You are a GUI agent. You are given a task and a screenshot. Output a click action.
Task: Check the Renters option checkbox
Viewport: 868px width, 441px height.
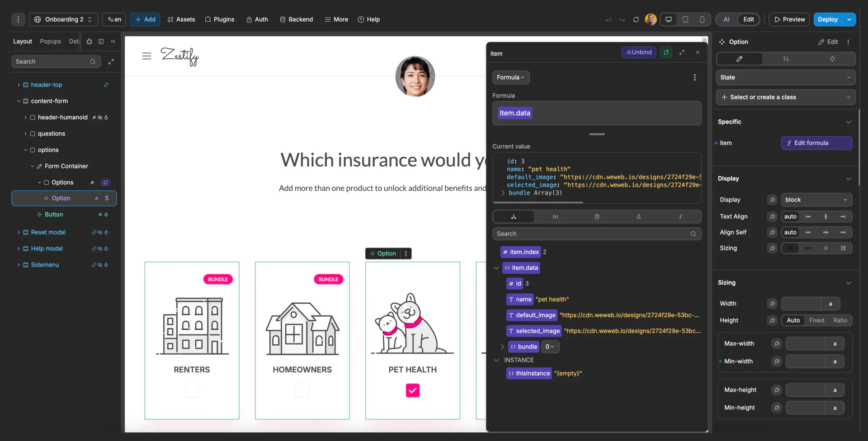(192, 390)
